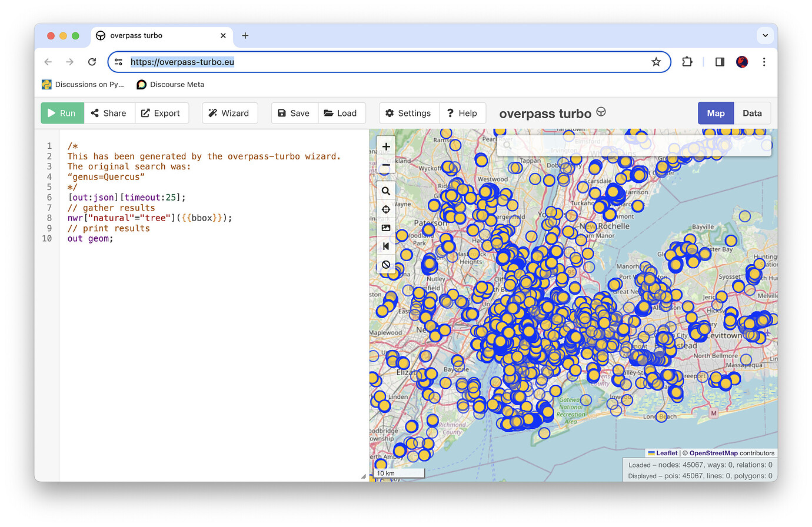Select the map screenshot image icon
The height and width of the screenshot is (527, 812).
tap(385, 228)
